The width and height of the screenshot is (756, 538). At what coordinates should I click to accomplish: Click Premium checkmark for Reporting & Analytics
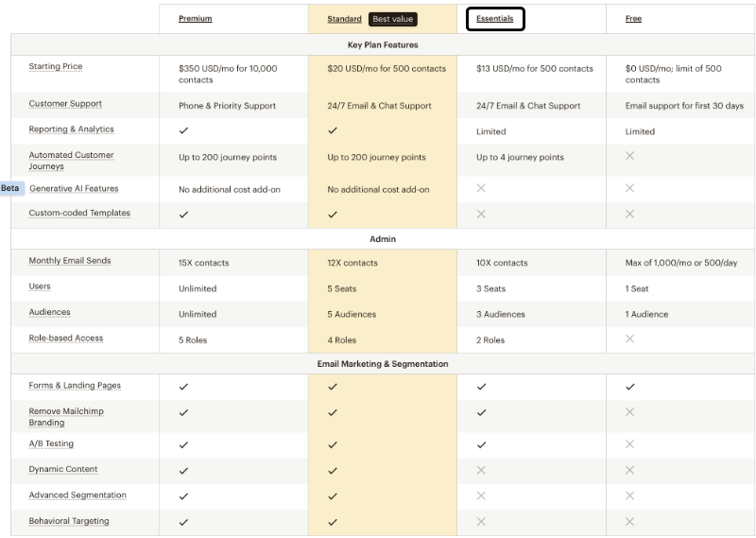pos(183,130)
